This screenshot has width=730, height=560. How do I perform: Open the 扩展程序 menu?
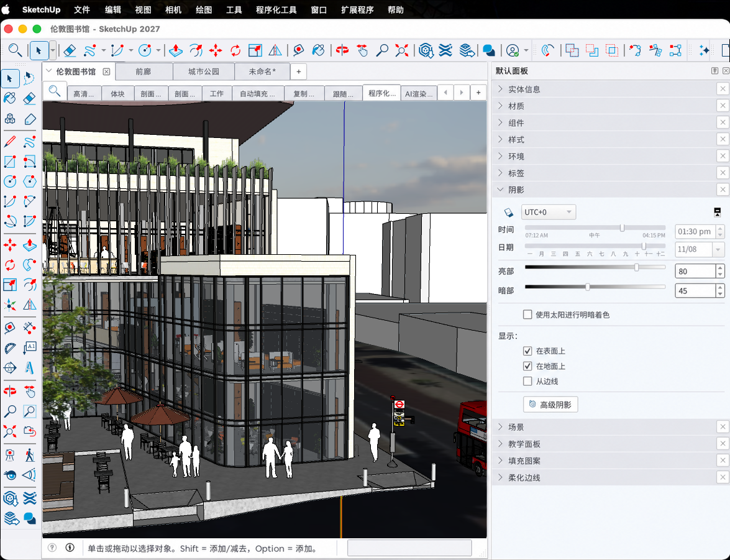357,10
